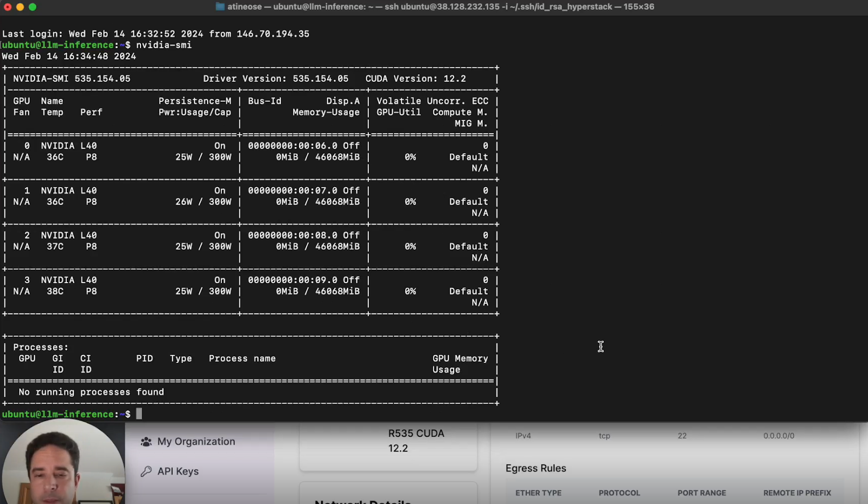The height and width of the screenshot is (504, 868).
Task: Click 'tcp' cell in rules table
Action: 604,436
